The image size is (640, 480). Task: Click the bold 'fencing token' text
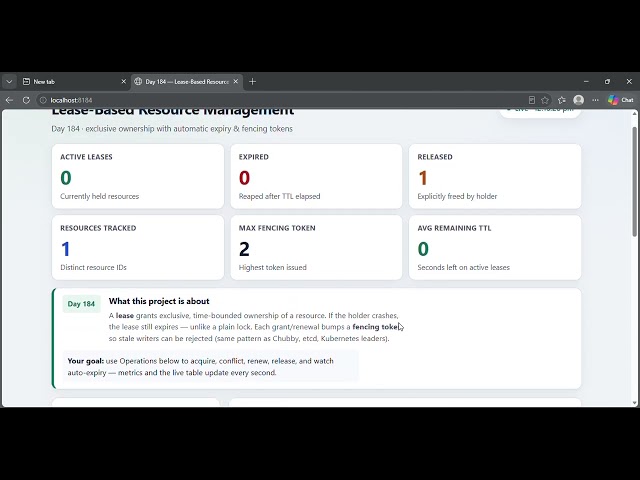click(x=376, y=327)
